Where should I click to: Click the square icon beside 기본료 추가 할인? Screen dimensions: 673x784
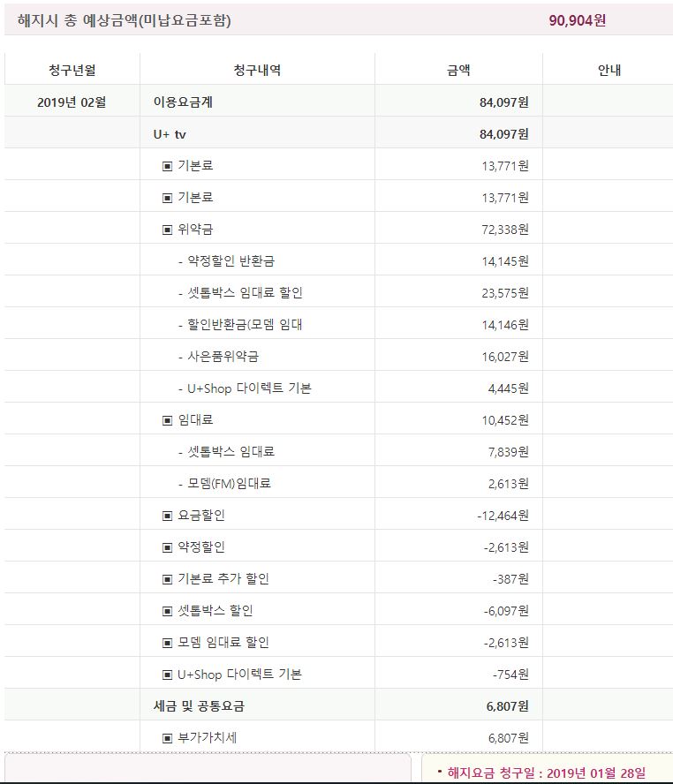click(x=167, y=579)
